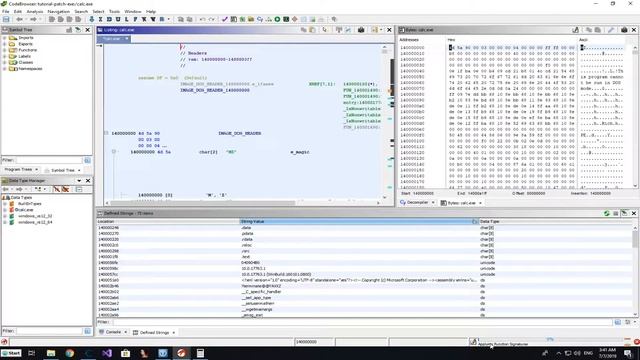Screen dimensions: 640x360
Task: Click the Defined Strings filter field
Action: [x=361, y=322]
